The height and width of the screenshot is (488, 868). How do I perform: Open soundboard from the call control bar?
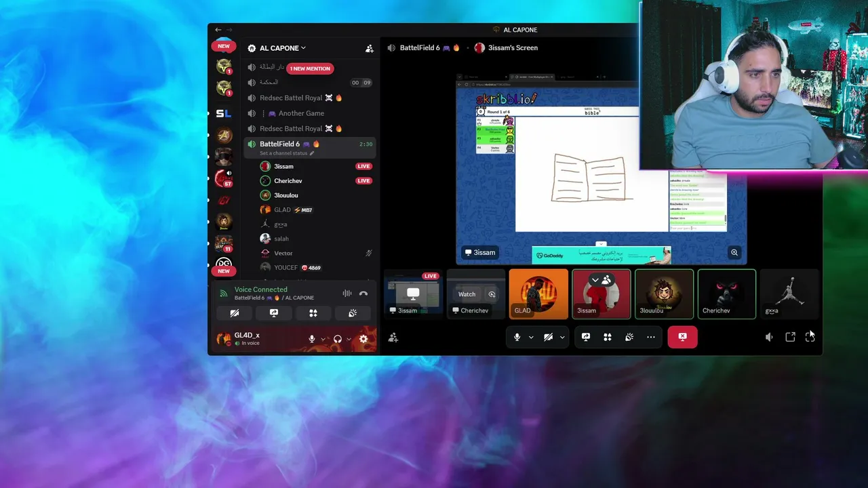[629, 337]
